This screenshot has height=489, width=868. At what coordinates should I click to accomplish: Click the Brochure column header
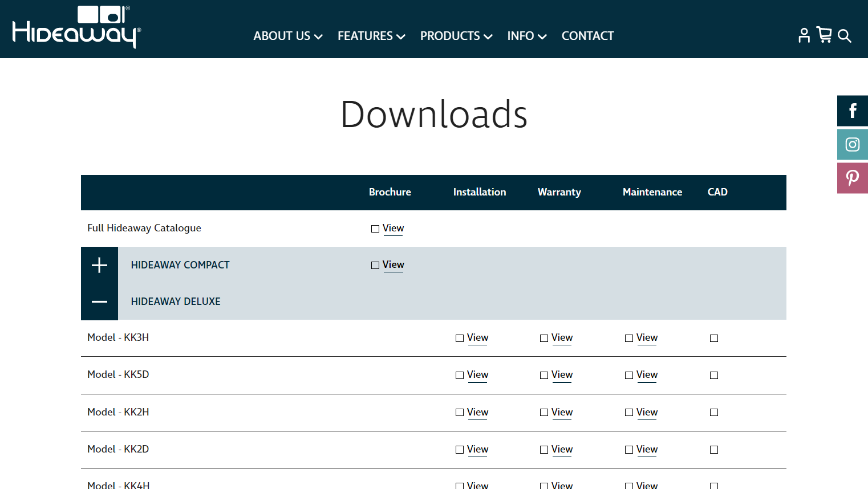[390, 192]
